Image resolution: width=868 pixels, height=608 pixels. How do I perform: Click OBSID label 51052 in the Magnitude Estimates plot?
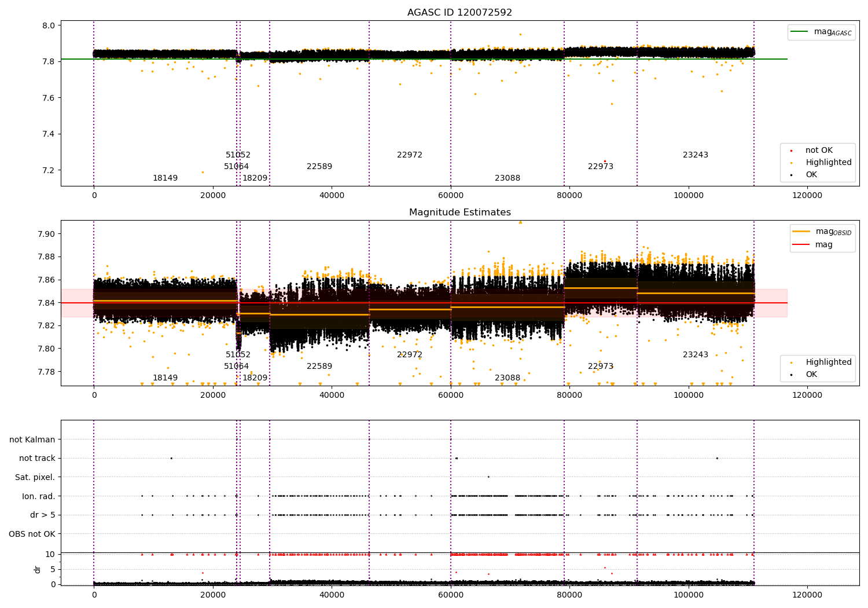(x=238, y=355)
